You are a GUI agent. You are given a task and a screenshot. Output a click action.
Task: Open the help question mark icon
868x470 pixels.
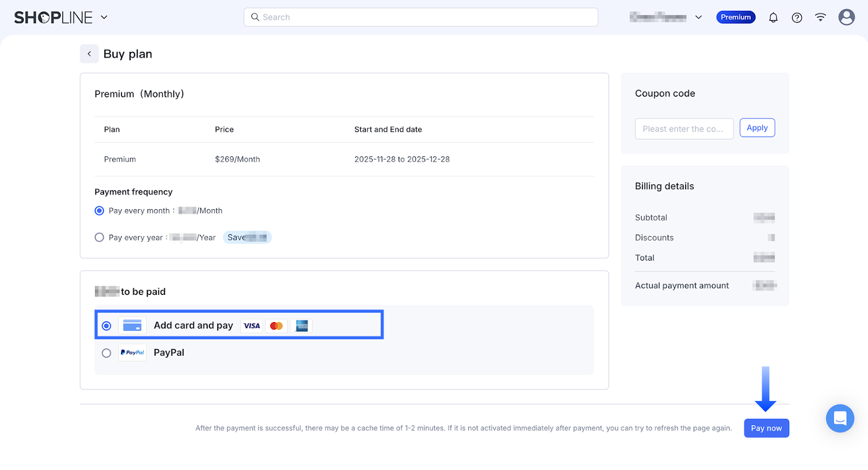[x=797, y=18]
